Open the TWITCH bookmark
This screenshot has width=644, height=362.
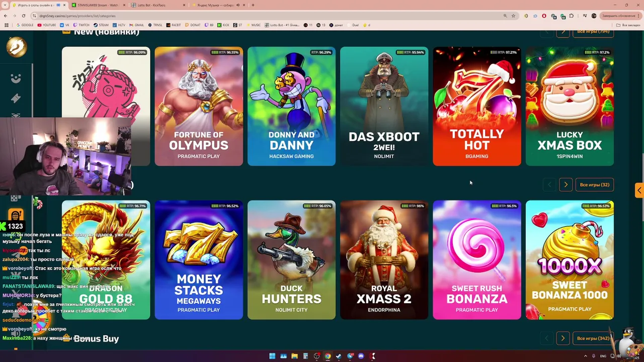[x=82, y=25]
